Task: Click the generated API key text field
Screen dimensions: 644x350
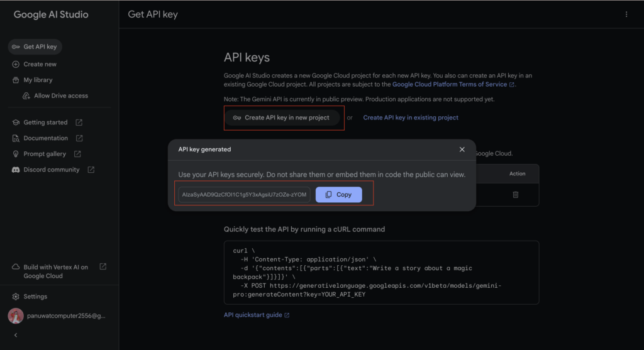Action: [x=244, y=195]
